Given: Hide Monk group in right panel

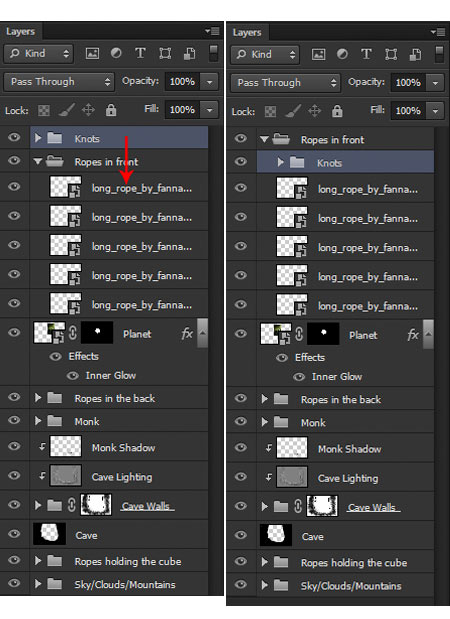Looking at the screenshot, I should coord(240,421).
